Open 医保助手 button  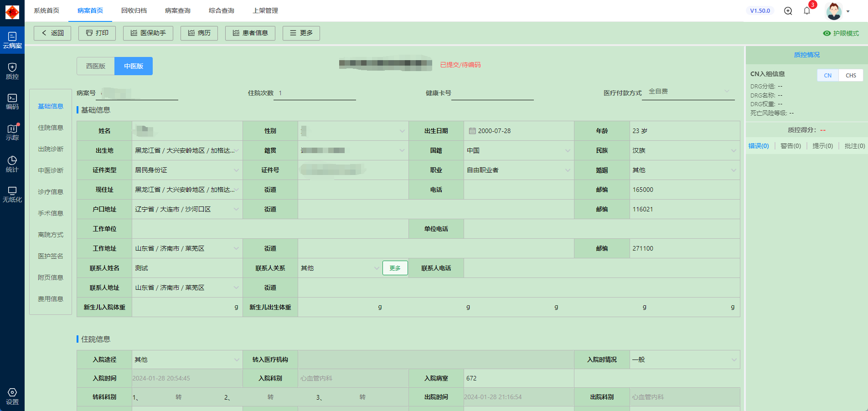pos(148,33)
